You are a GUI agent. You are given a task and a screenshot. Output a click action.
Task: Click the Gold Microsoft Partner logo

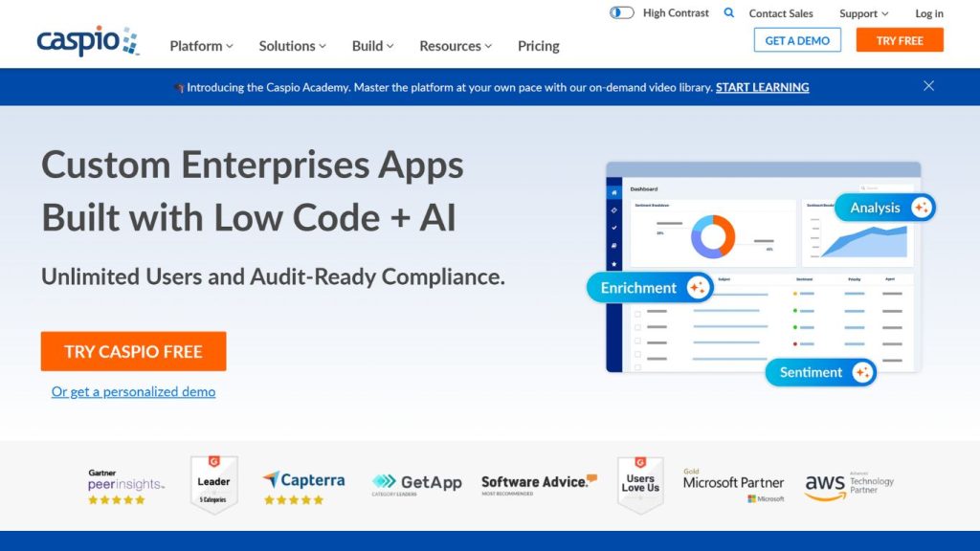click(x=733, y=483)
